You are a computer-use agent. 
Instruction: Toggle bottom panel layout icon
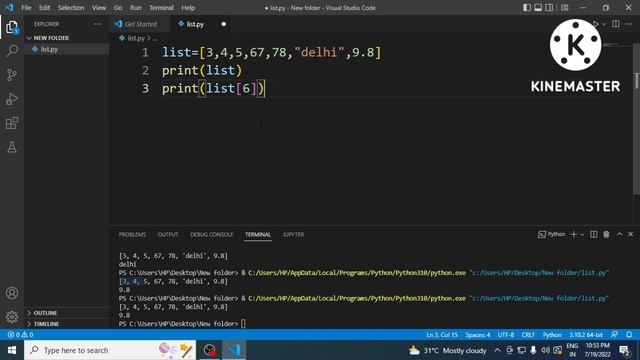[x=538, y=8]
